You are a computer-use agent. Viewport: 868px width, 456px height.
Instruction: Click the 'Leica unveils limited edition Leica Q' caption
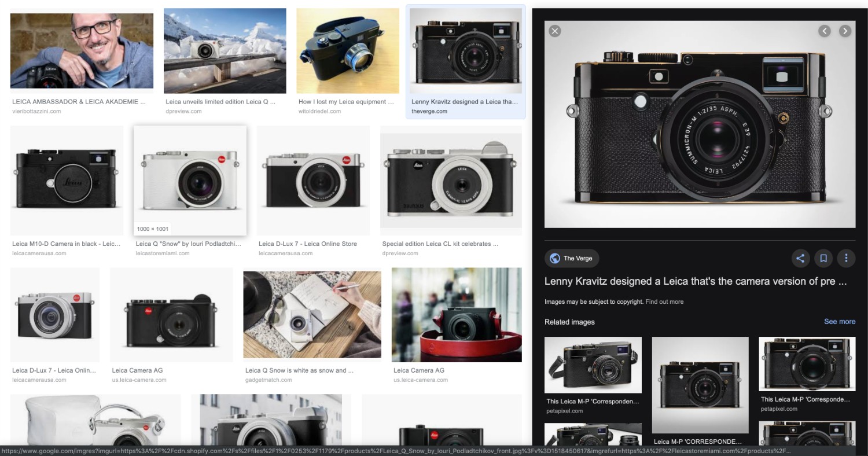pos(220,102)
